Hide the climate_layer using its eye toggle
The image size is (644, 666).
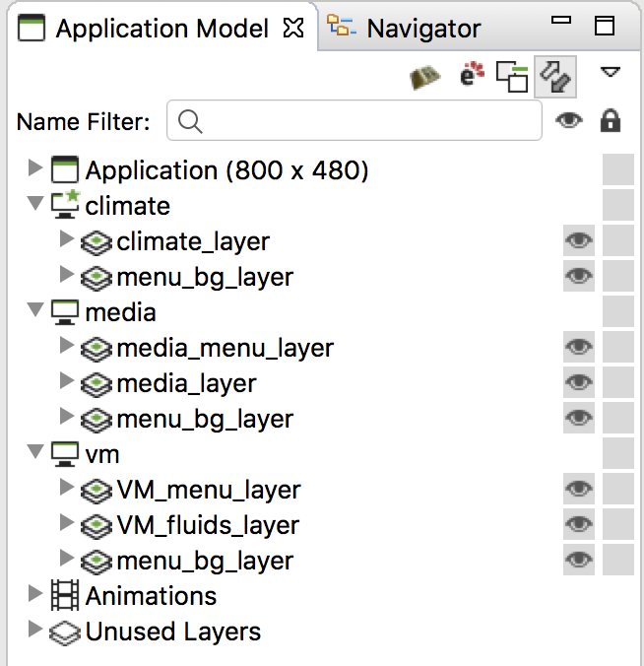(579, 240)
